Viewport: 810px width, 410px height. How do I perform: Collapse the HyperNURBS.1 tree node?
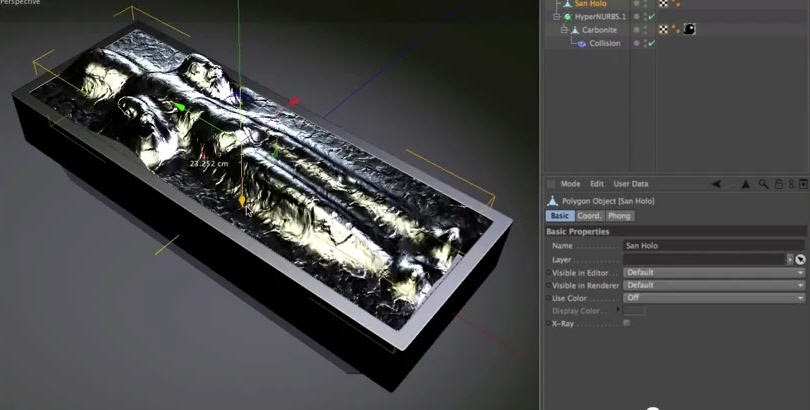click(556, 17)
